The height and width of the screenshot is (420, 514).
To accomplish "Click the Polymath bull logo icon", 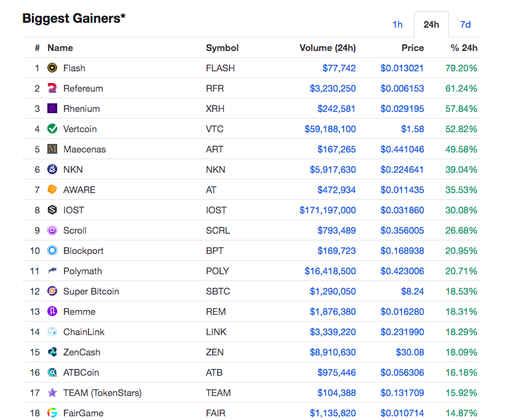I will click(52, 271).
